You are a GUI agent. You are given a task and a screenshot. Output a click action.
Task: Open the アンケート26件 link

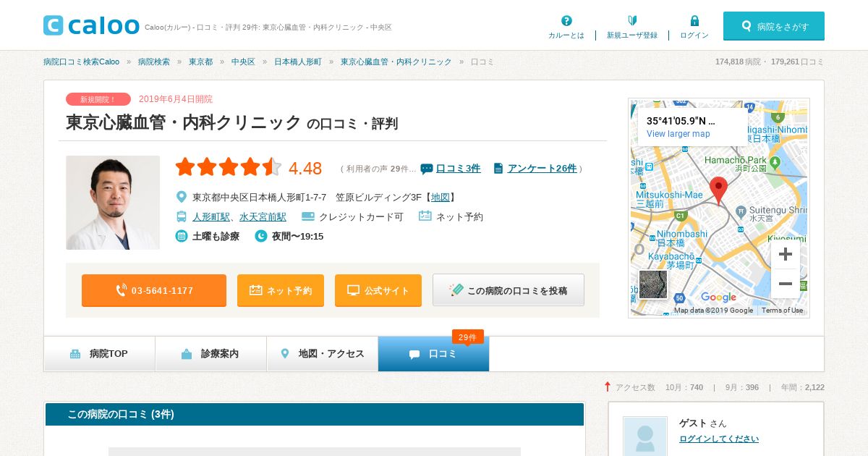pyautogui.click(x=542, y=168)
